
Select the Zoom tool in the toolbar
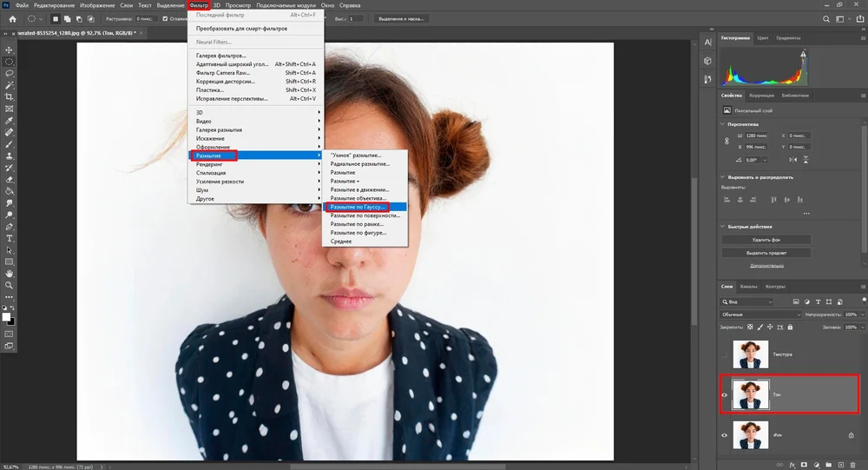(x=9, y=286)
